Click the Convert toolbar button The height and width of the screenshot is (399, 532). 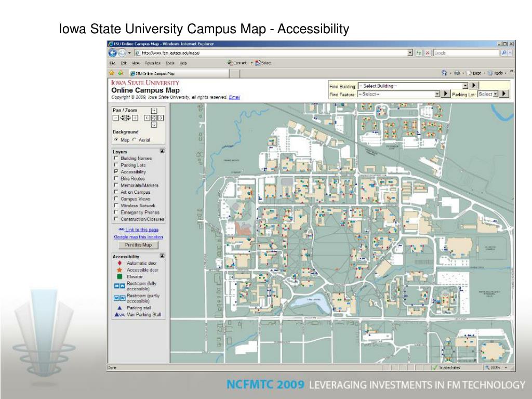[x=237, y=63]
